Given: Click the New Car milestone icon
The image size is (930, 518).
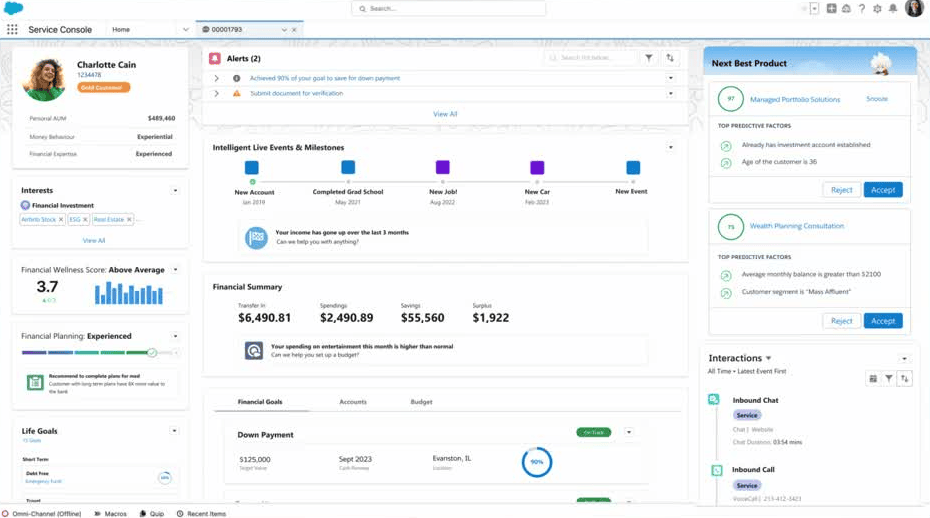Looking at the screenshot, I should (537, 168).
